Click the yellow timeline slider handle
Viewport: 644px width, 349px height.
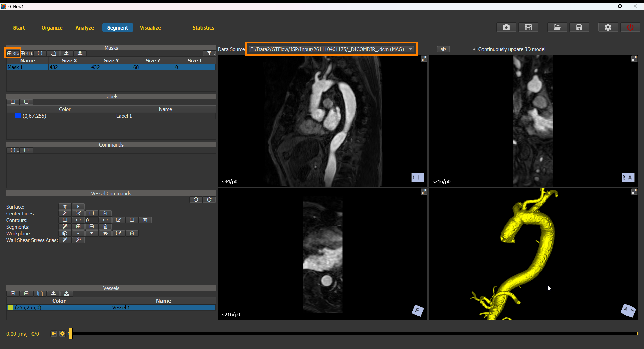click(71, 334)
